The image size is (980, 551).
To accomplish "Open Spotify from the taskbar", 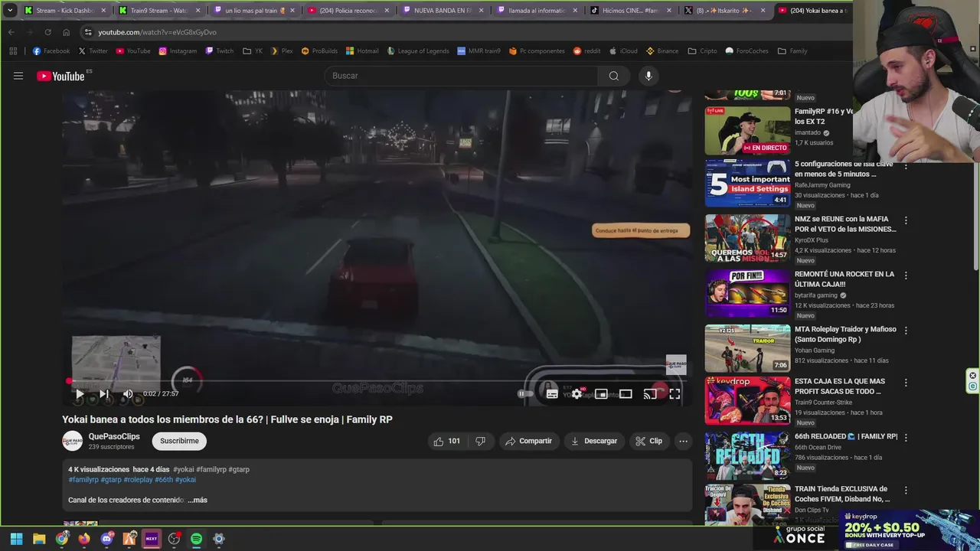I will click(196, 539).
